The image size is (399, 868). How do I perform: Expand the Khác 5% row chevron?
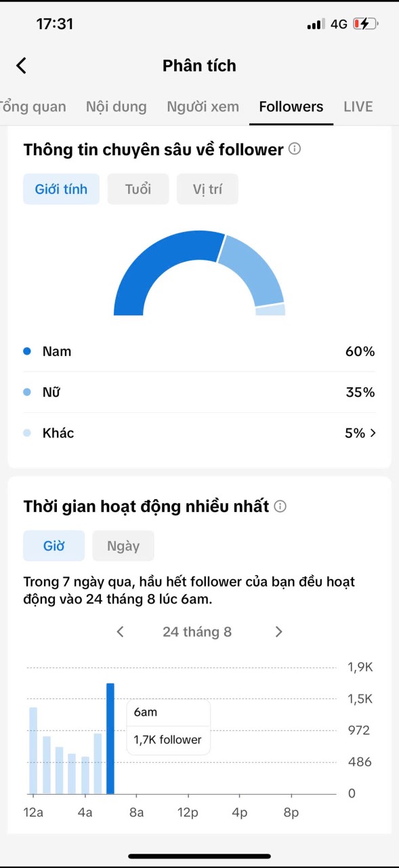tap(373, 433)
